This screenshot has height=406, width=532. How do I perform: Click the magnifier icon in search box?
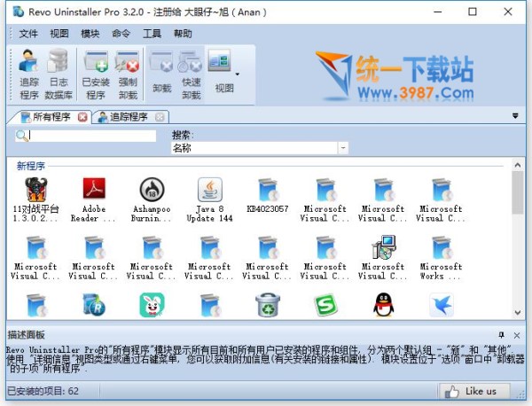point(22,136)
